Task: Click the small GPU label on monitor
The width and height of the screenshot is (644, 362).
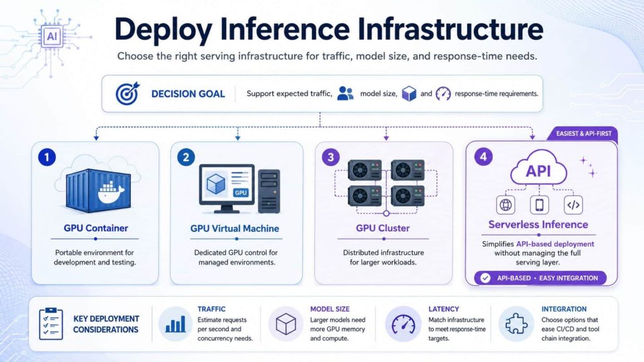Action: click(241, 192)
